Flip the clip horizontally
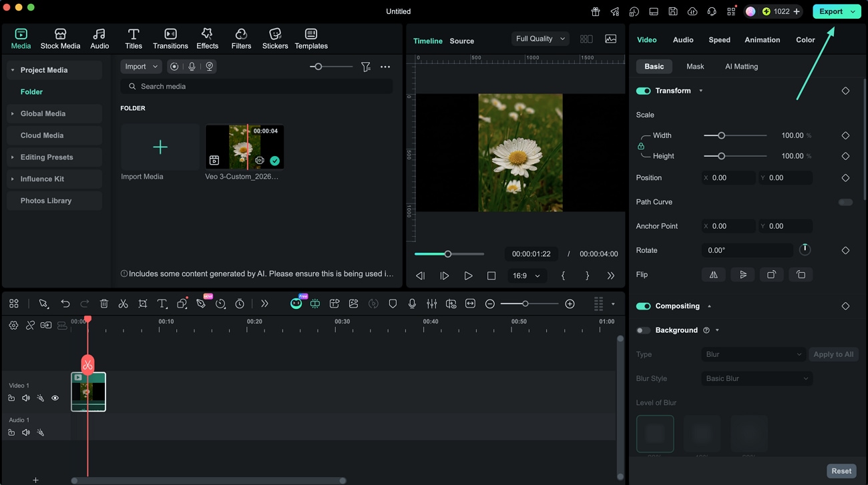 point(714,275)
